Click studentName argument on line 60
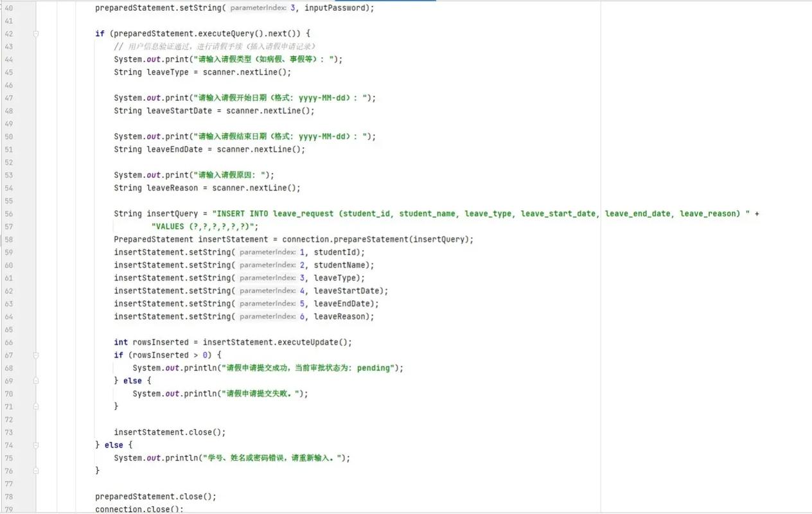Screen dimensions: 812x514 point(339,265)
